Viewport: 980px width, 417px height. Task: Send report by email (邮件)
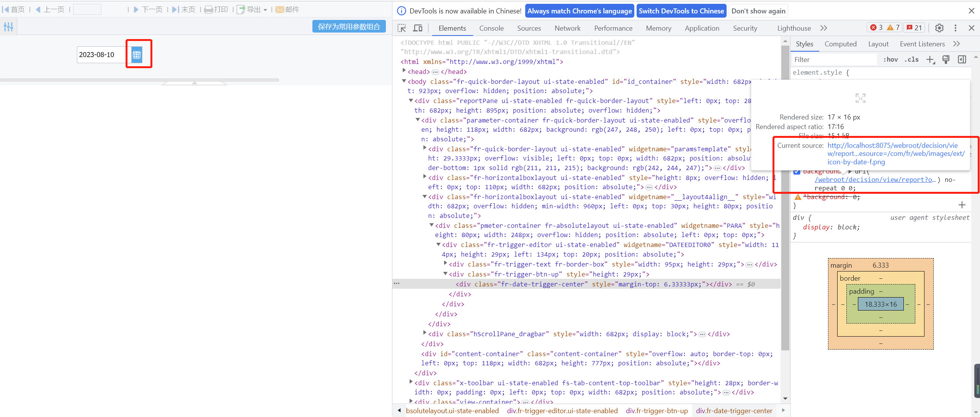(x=287, y=10)
